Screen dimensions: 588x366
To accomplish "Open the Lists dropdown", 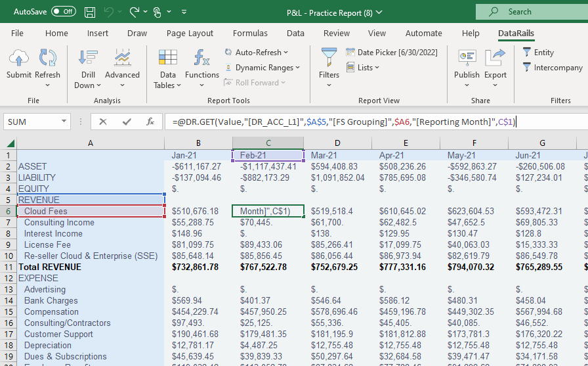I will click(363, 68).
